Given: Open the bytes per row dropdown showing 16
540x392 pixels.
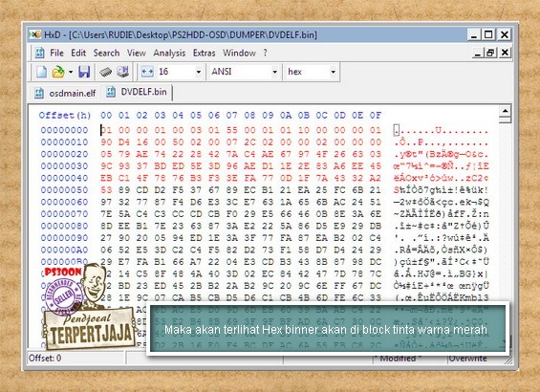Looking at the screenshot, I should [199, 72].
